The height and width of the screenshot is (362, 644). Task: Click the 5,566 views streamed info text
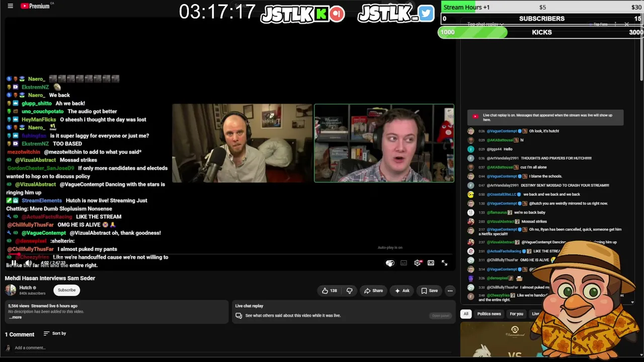point(43,306)
